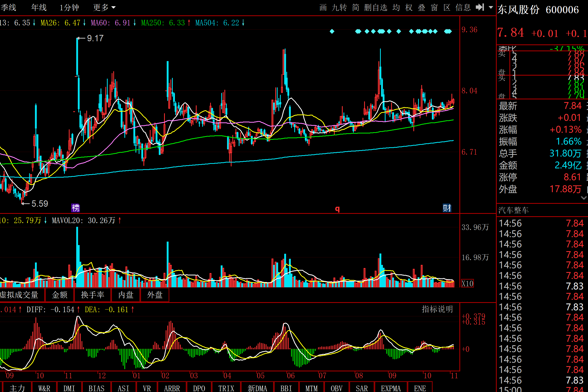Open the dropdown triangle beside the arrow icon
588x392 pixels.
coord(491,7)
